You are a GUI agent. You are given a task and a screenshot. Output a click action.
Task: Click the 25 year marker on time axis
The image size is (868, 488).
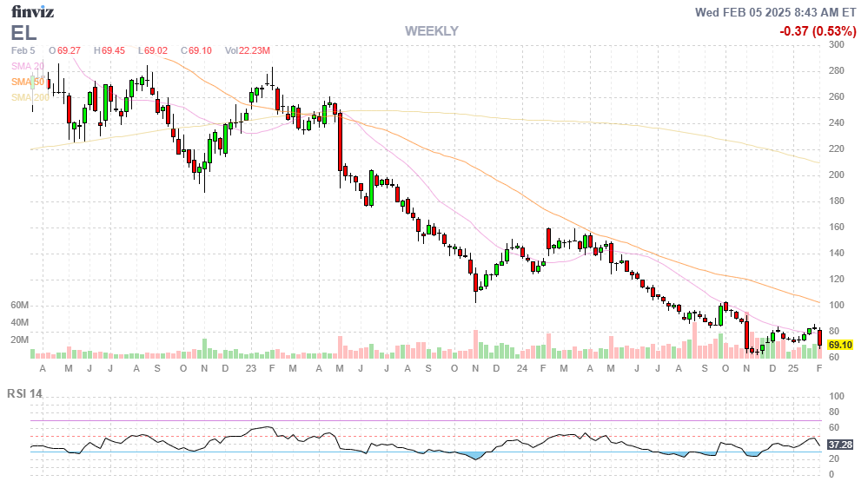(793, 369)
